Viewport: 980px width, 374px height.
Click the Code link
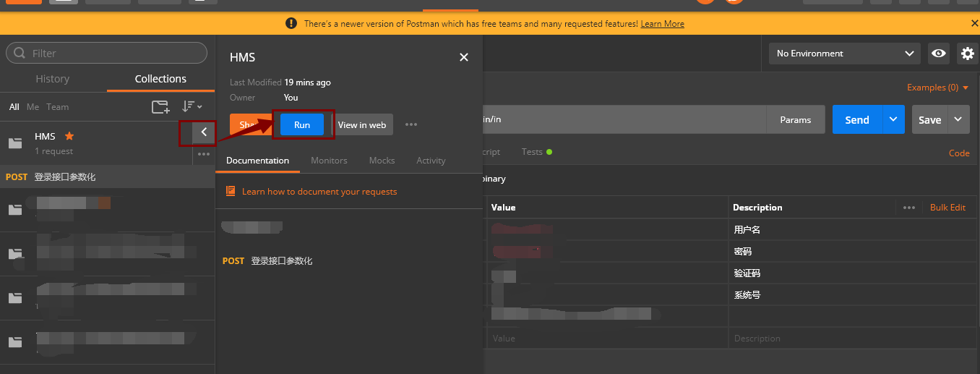click(959, 153)
